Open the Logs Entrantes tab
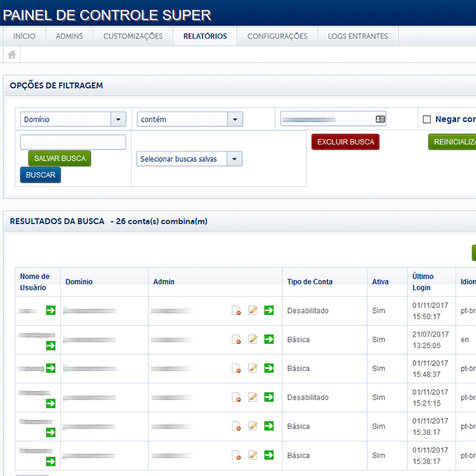Screen dimensions: 476x476 point(357,36)
